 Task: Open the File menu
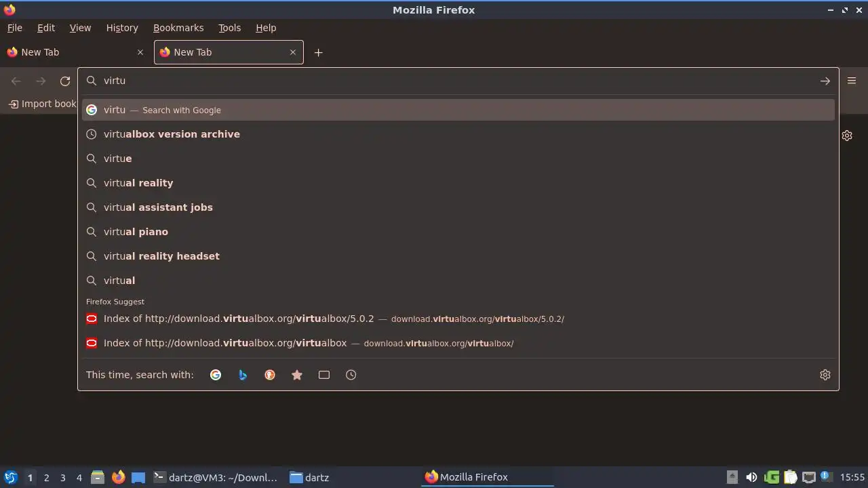pyautogui.click(x=15, y=28)
